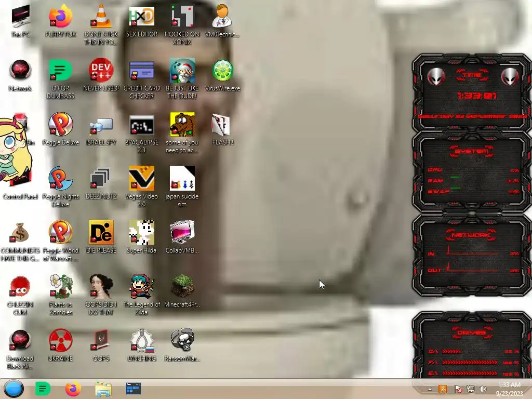The width and height of the screenshot is (532, 399).
Task: Click the TIME widget clock readout
Action: tap(477, 96)
